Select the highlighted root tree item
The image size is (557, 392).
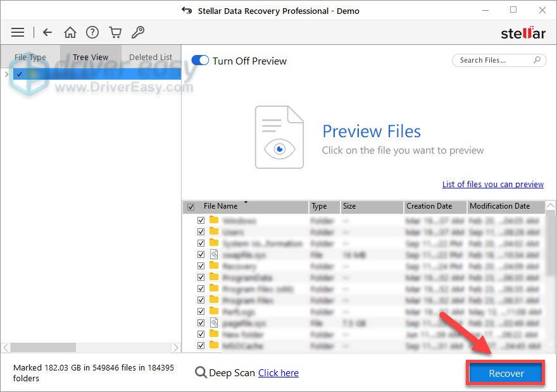97,74
